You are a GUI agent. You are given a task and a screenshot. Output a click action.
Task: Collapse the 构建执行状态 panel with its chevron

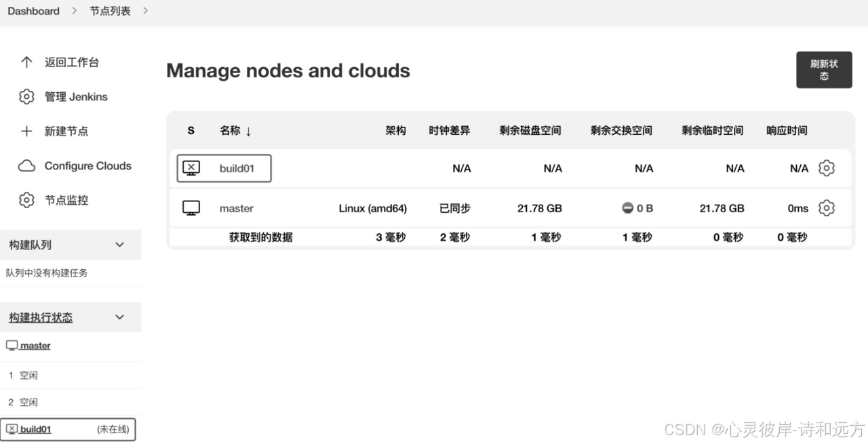[x=120, y=317]
